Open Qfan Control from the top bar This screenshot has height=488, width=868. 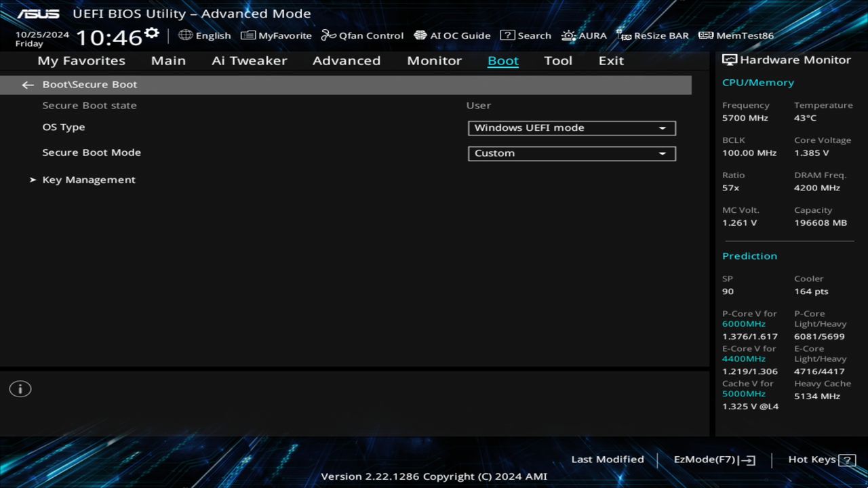coord(362,35)
